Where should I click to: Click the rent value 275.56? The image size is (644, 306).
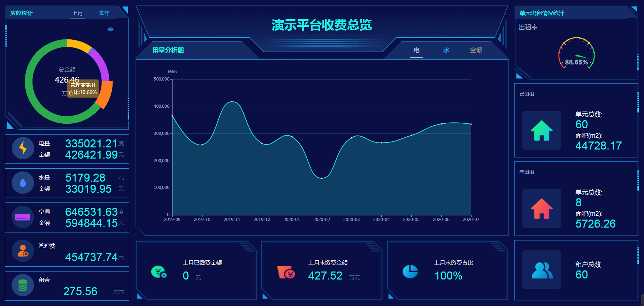coord(80,291)
